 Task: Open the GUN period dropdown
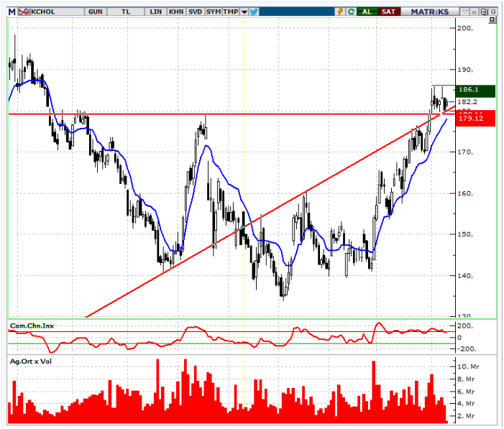95,11
